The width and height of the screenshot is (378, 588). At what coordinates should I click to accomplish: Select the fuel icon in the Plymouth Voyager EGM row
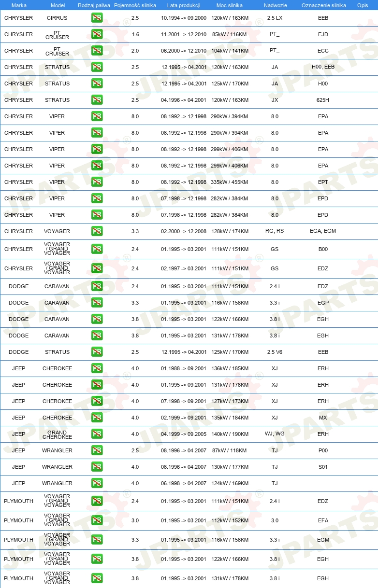click(x=97, y=540)
